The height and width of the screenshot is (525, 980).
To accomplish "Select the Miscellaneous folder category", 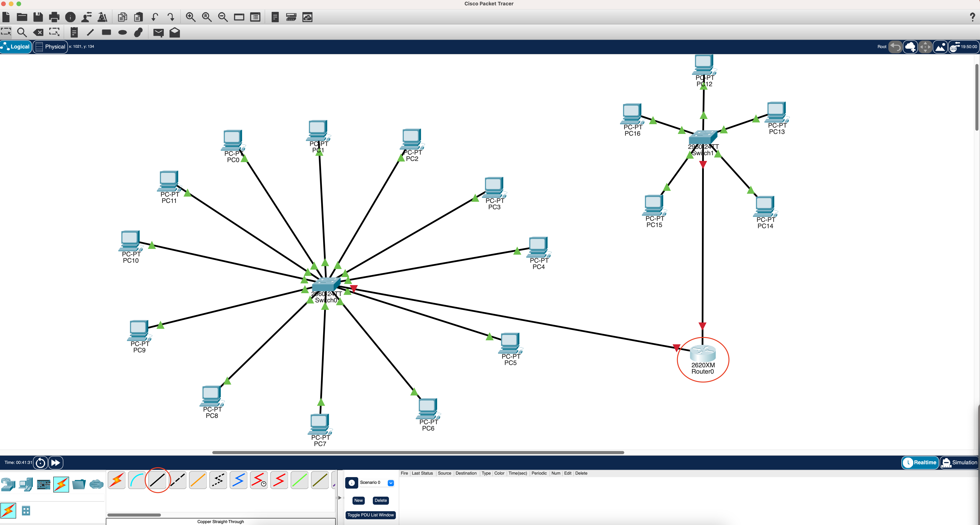I will (79, 484).
